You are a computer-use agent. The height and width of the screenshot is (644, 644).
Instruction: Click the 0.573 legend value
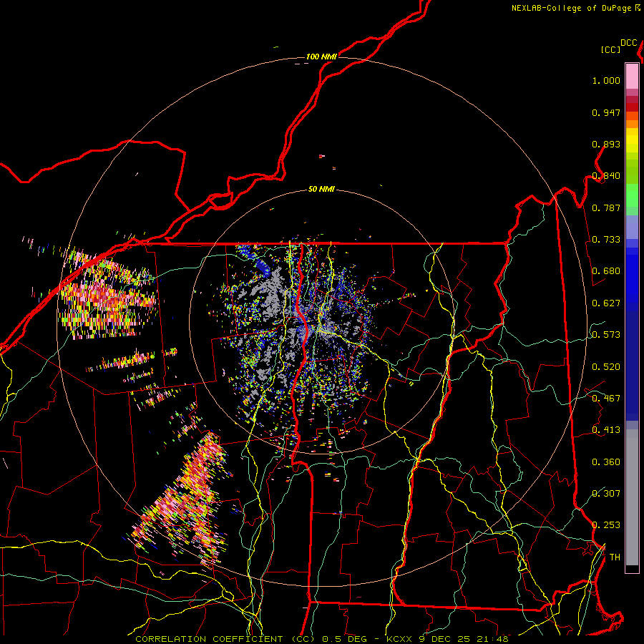point(606,335)
